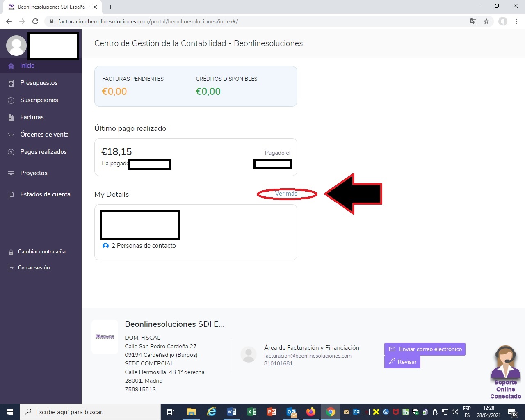
Task: Click the Suscripciones refresh icon
Action: 11,100
